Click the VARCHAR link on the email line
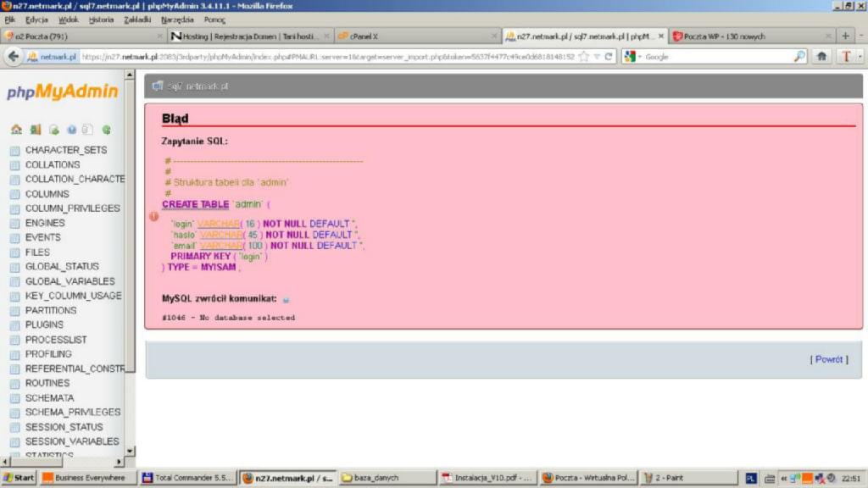The image size is (868, 488). tap(221, 246)
